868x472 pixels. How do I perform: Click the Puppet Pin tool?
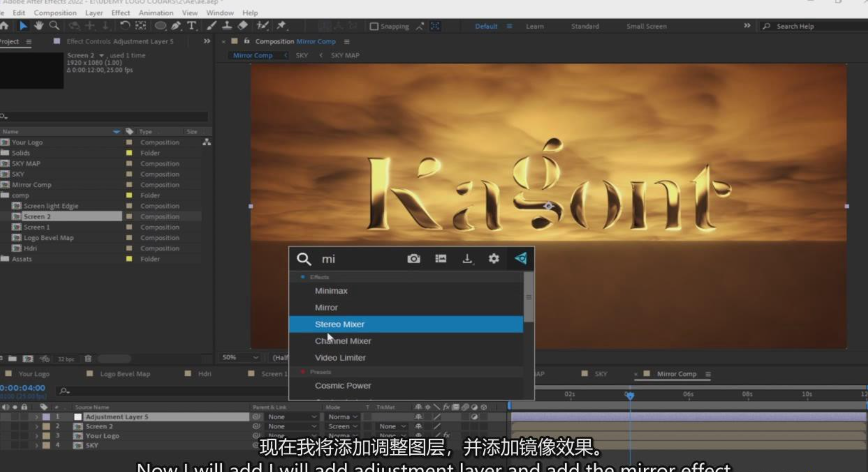[x=281, y=26]
